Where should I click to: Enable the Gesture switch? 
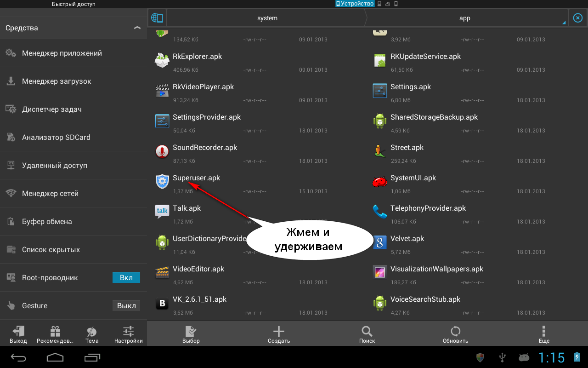click(x=126, y=305)
